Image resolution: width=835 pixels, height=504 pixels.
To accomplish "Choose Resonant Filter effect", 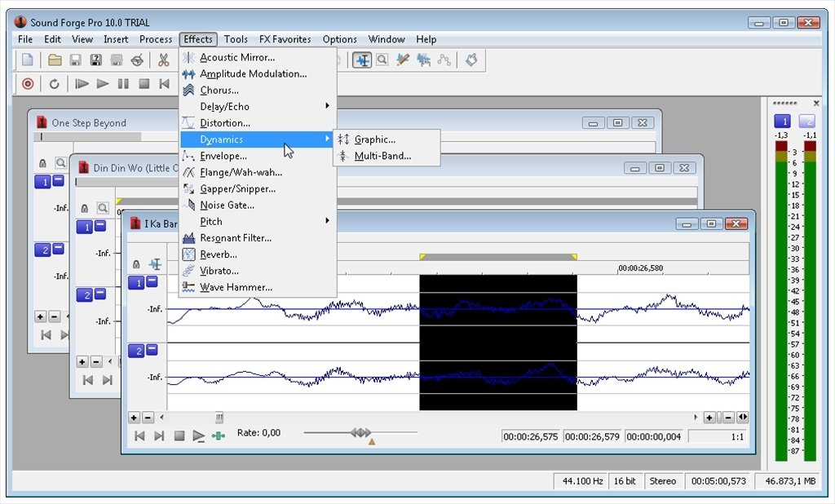I will coord(258,238).
